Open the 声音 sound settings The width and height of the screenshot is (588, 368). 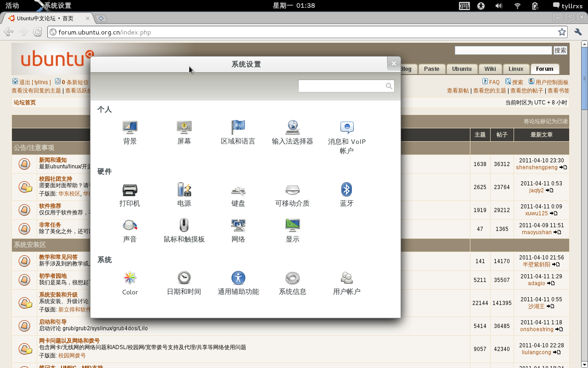click(130, 230)
